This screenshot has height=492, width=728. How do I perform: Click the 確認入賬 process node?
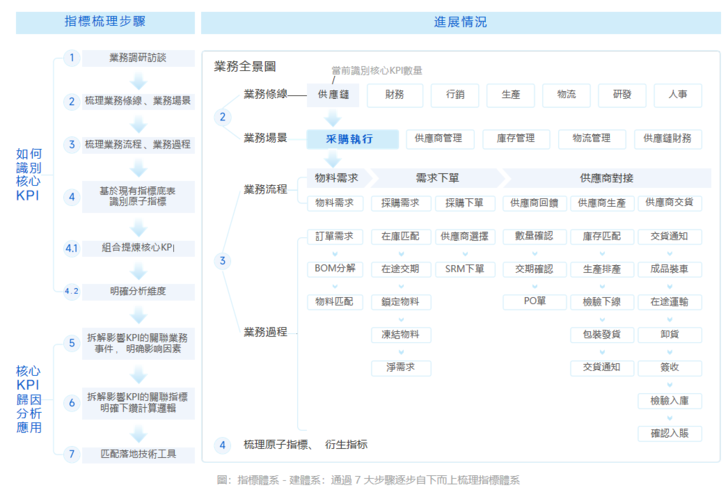[669, 433]
